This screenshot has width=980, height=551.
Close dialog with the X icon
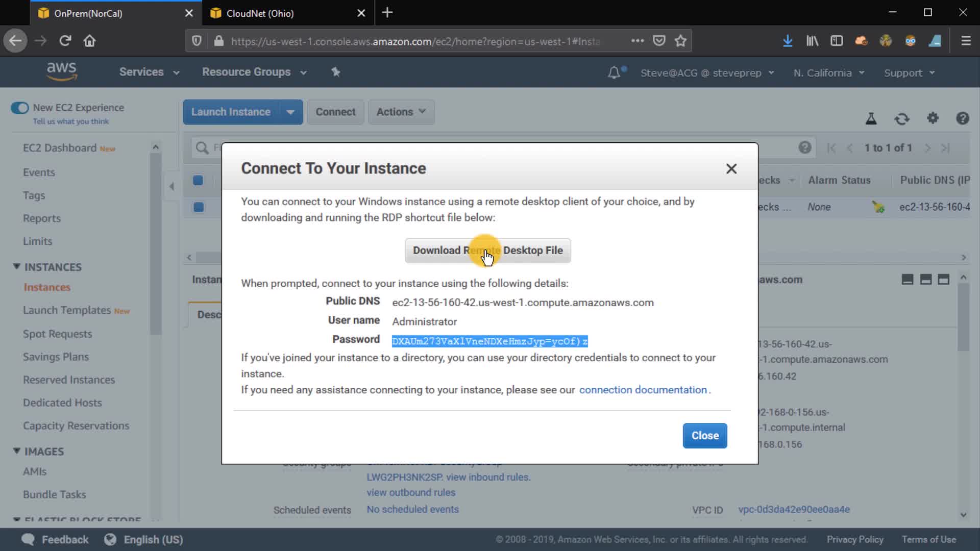(731, 169)
